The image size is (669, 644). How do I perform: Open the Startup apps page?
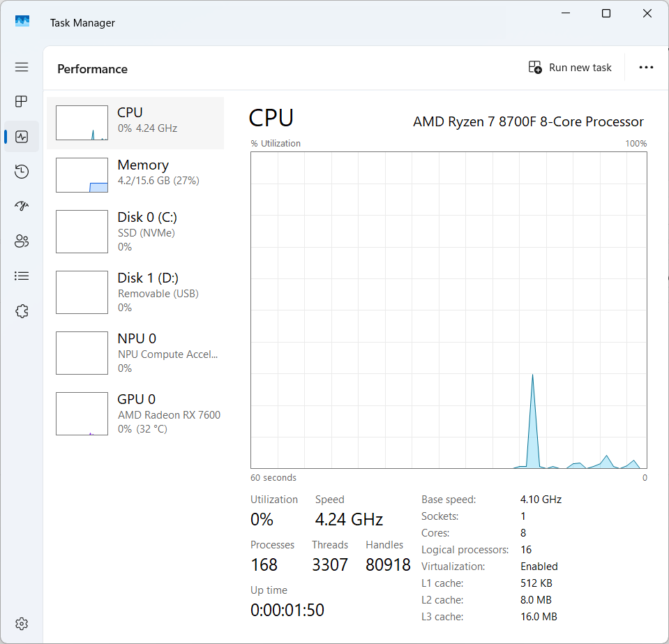[22, 207]
